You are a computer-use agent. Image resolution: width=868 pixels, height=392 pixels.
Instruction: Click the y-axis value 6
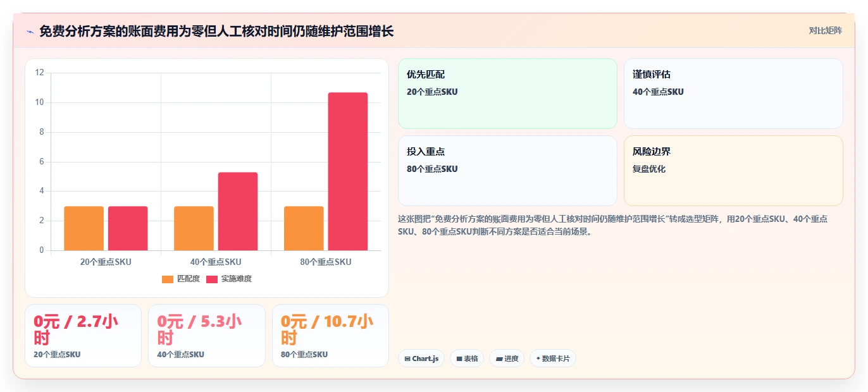(x=42, y=162)
